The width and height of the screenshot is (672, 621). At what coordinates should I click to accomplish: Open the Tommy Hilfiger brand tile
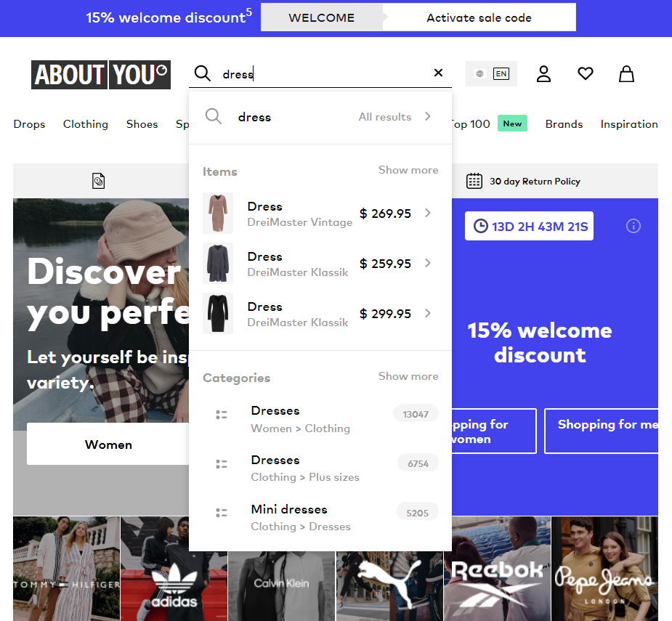(66, 568)
